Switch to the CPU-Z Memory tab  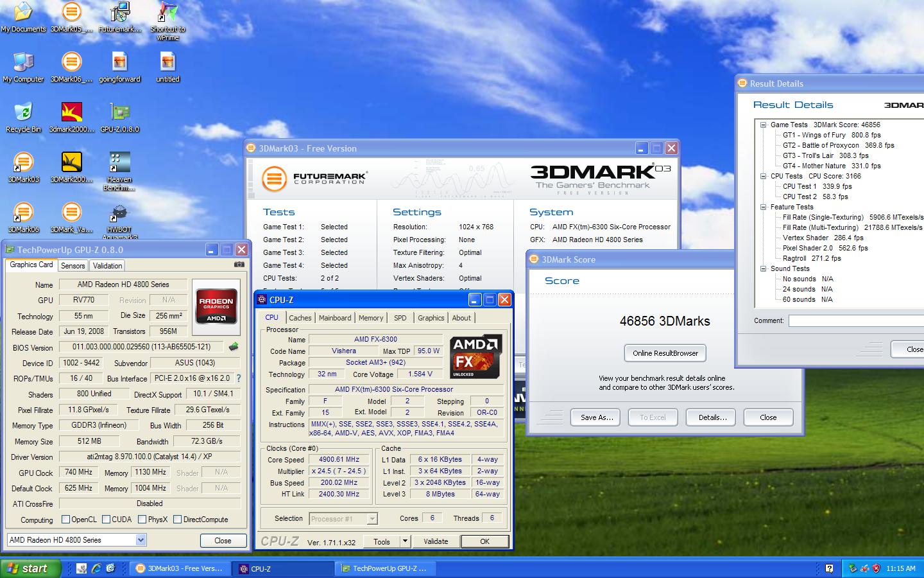pyautogui.click(x=371, y=318)
